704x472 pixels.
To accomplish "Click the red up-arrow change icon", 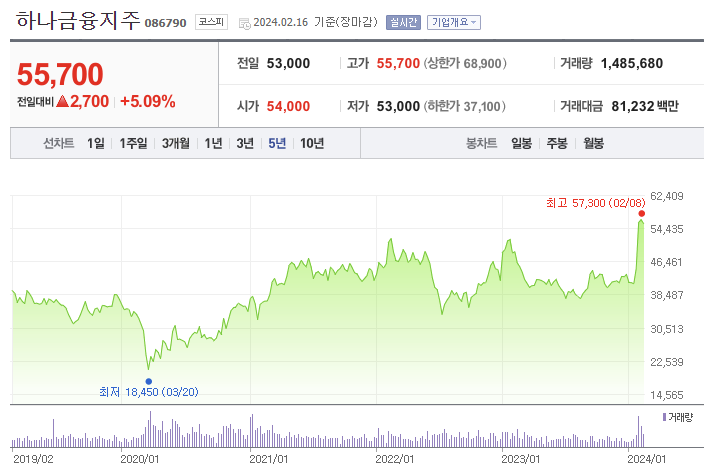I will pos(62,101).
